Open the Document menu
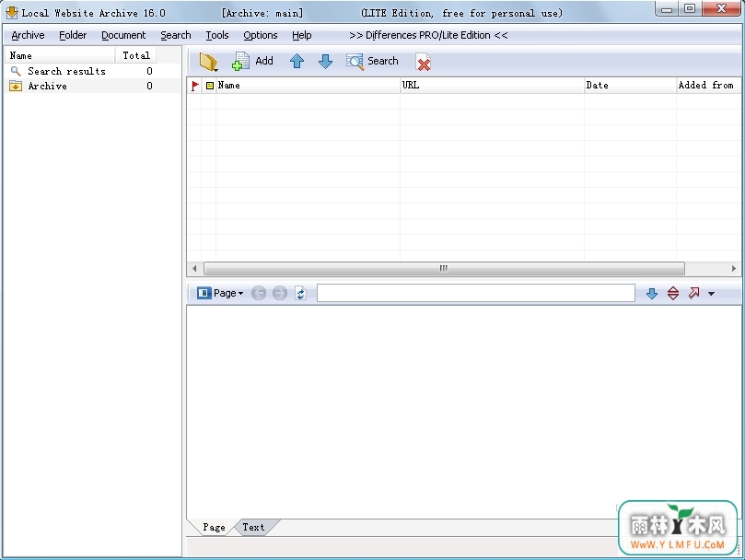Image resolution: width=745 pixels, height=560 pixels. pyautogui.click(x=123, y=35)
